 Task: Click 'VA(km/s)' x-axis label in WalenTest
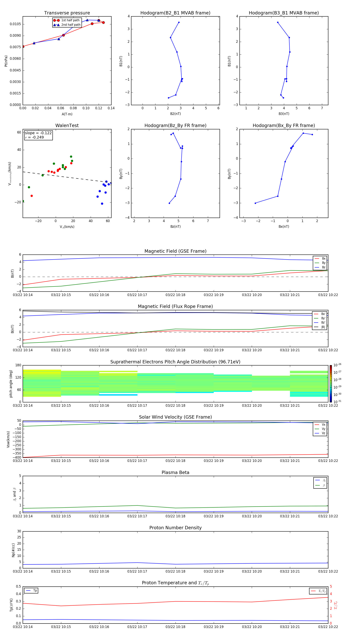(x=67, y=227)
